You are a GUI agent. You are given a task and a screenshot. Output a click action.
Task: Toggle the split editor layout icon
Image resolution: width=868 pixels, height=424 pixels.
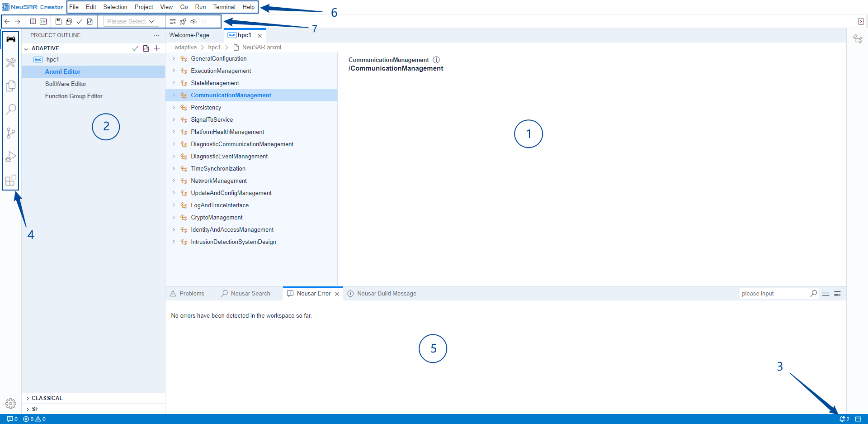click(33, 21)
